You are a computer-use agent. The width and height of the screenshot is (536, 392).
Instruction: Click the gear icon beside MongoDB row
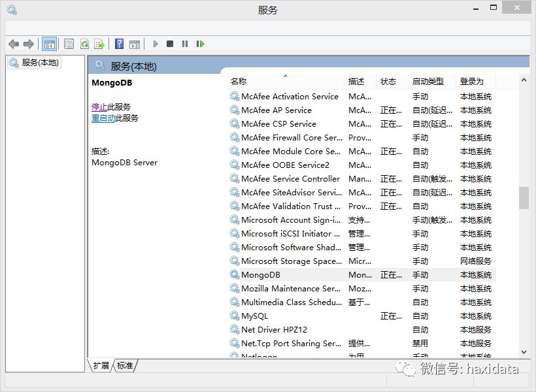pos(235,274)
